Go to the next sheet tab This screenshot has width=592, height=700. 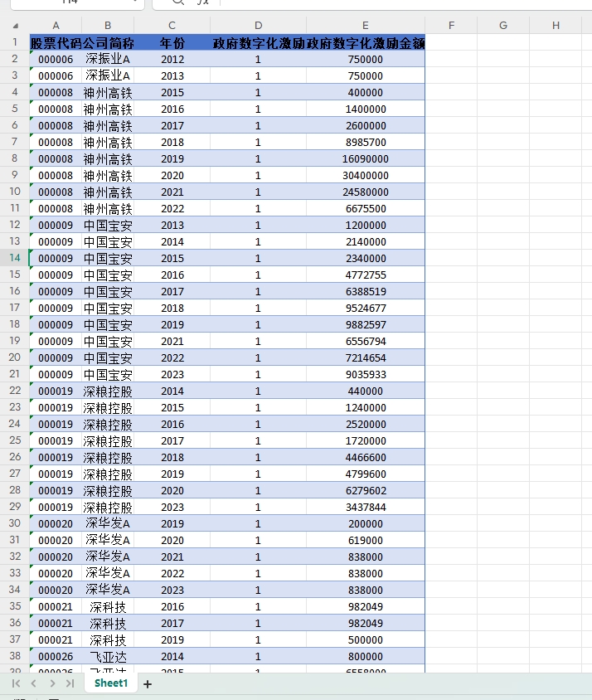point(52,683)
